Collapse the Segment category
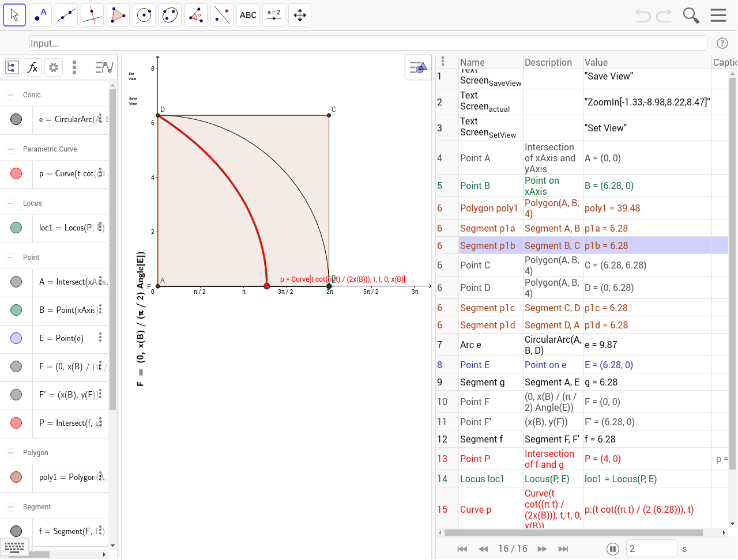 point(10,507)
